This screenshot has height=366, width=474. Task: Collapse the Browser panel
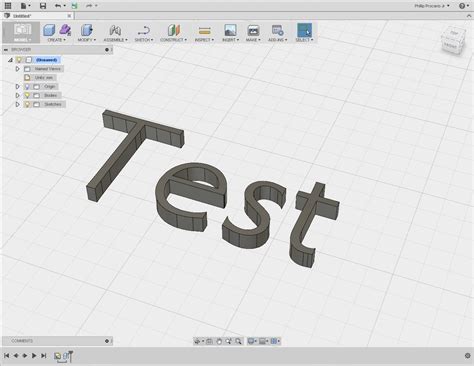tap(6, 50)
